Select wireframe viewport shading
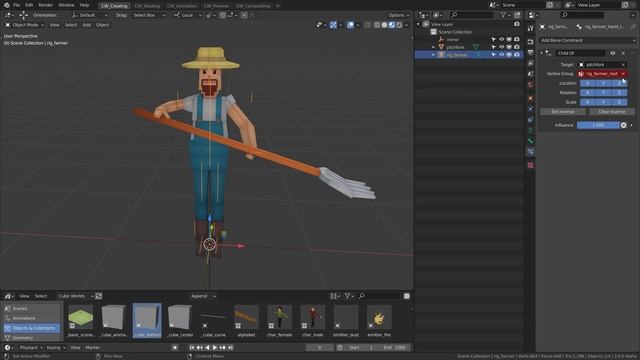Viewport: 640px width, 360px height. [x=377, y=25]
